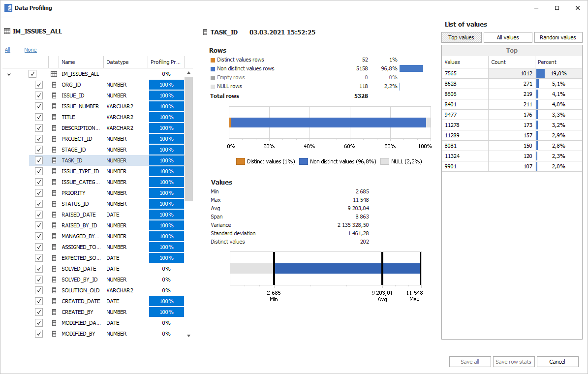Image resolution: width=588 pixels, height=374 pixels.
Task: Click the column icon beside CREATED_BY
Action: 54,312
